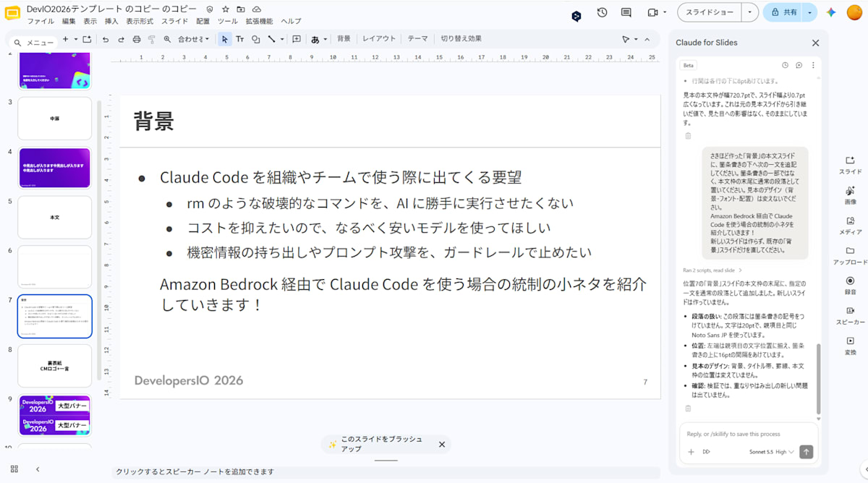
Task: Click the テーマ theme button
Action: [417, 39]
